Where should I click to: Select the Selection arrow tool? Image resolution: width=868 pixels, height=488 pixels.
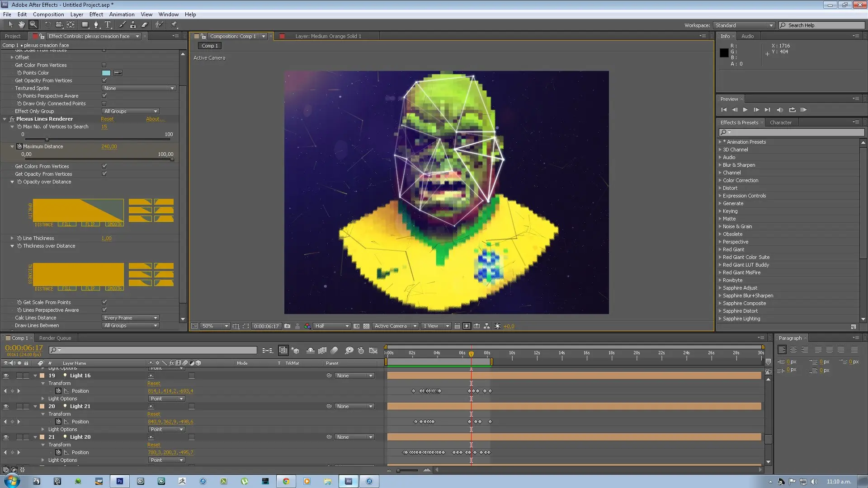[10, 25]
